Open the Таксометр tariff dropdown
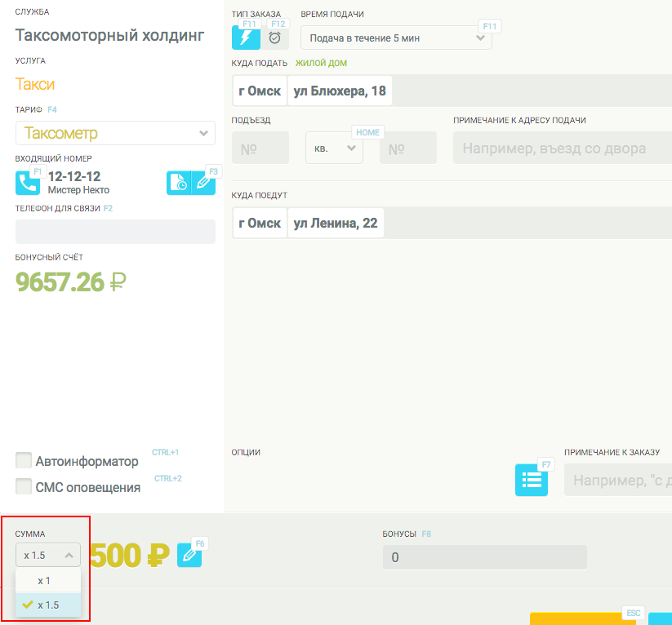The width and height of the screenshot is (672, 625). click(115, 133)
